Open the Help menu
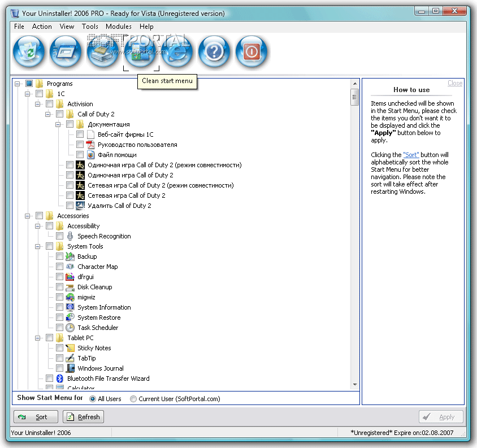This screenshot has width=477, height=448. (x=146, y=27)
